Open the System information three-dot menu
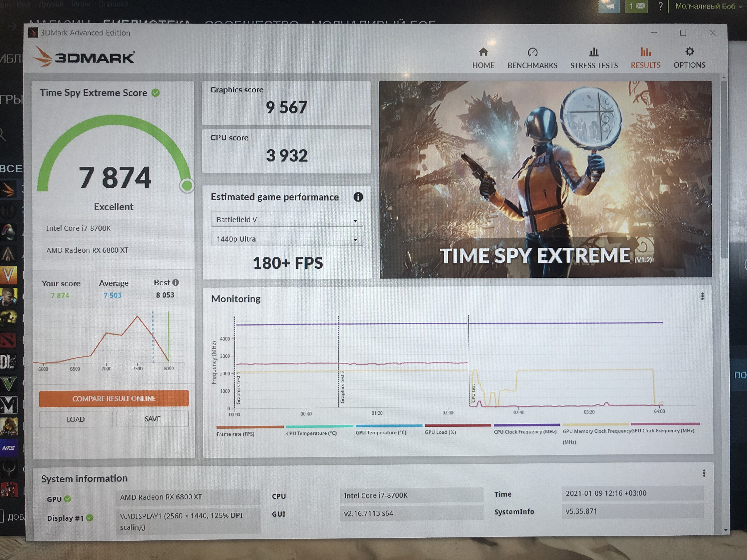The image size is (747, 560). (704, 473)
